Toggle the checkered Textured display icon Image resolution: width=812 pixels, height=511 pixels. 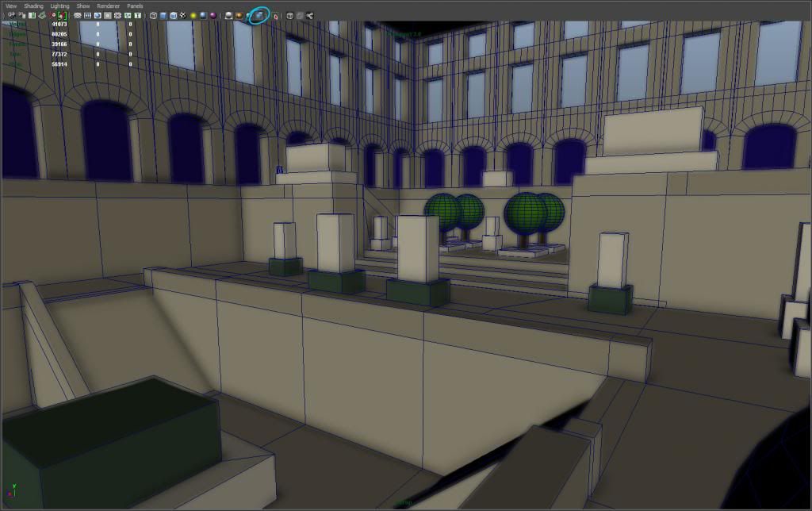tap(183, 16)
